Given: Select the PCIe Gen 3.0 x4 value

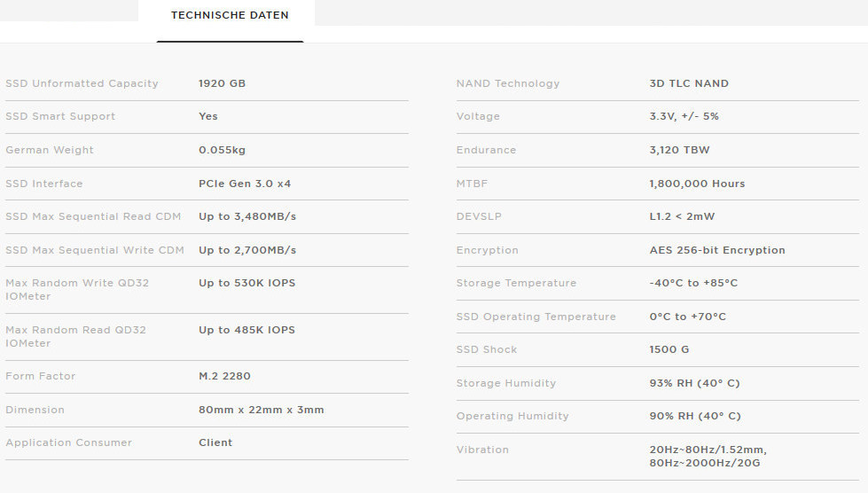Looking at the screenshot, I should point(245,184).
